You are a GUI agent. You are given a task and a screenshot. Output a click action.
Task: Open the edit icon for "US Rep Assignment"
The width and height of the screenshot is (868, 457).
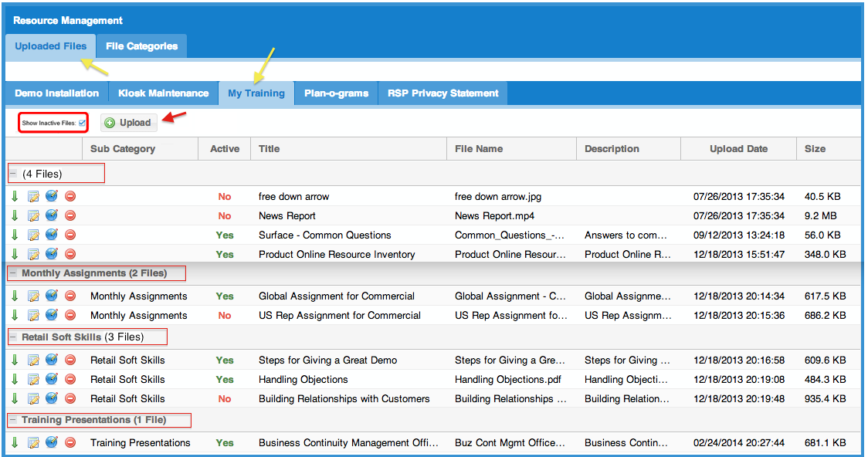pos(33,315)
